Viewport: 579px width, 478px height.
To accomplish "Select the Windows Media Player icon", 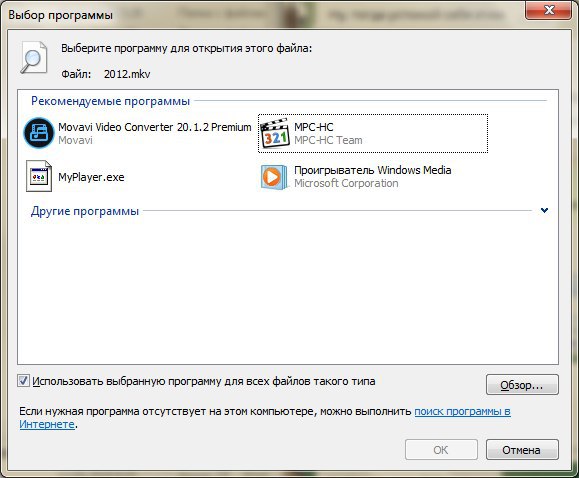I will click(274, 177).
